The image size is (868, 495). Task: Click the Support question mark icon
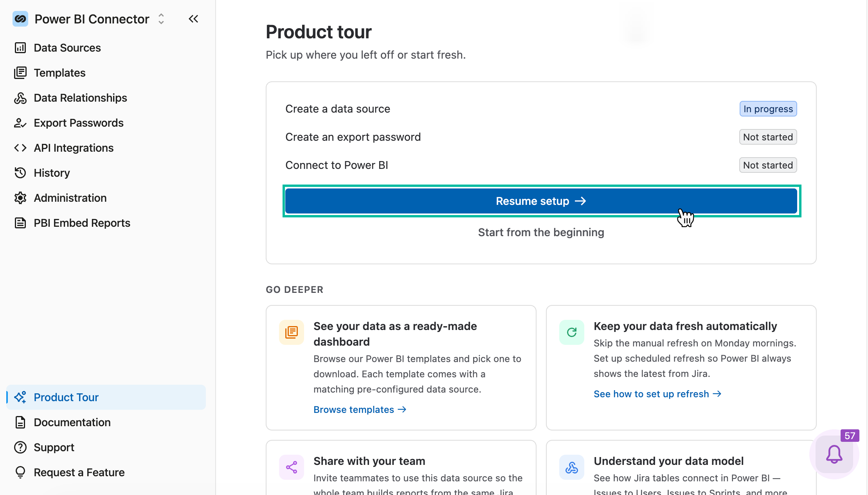[x=20, y=447]
